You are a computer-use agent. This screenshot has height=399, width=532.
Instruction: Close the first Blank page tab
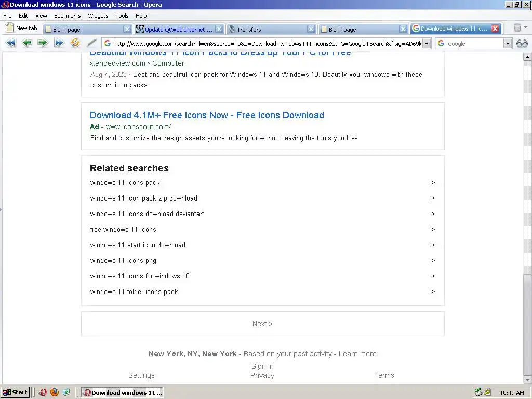pos(127,29)
